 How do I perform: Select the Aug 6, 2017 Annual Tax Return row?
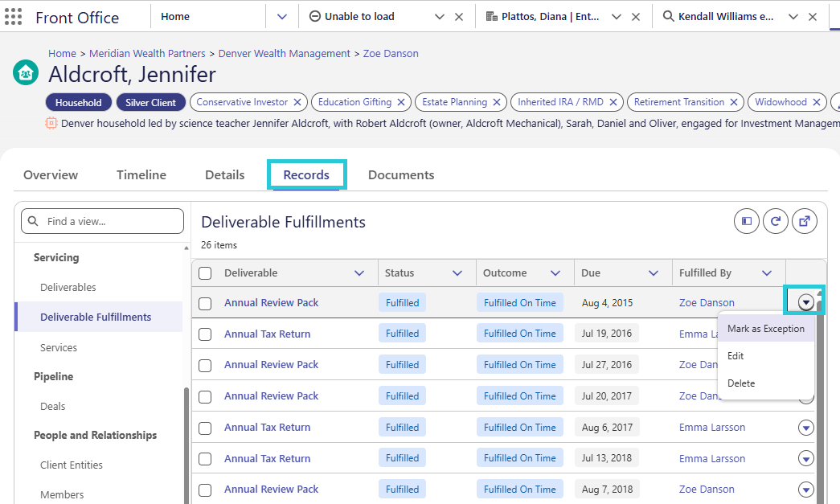205,428
